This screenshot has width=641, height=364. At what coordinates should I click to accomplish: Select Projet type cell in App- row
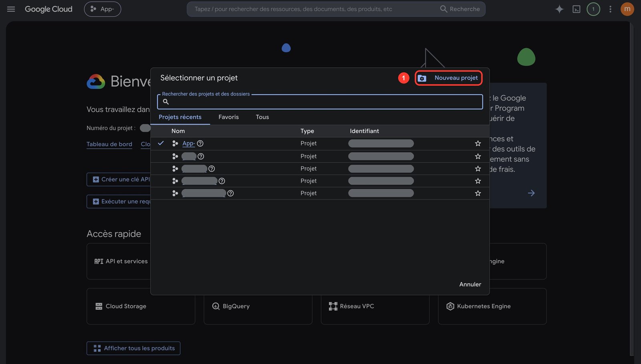point(308,143)
